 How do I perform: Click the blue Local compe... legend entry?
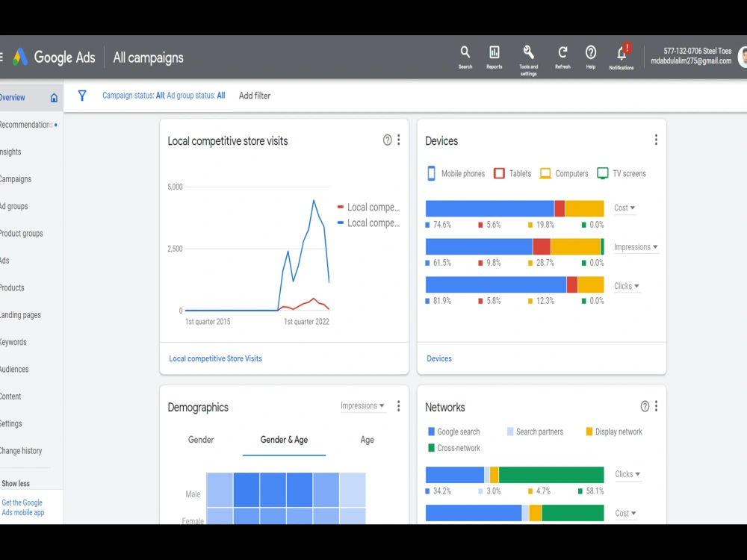(369, 223)
